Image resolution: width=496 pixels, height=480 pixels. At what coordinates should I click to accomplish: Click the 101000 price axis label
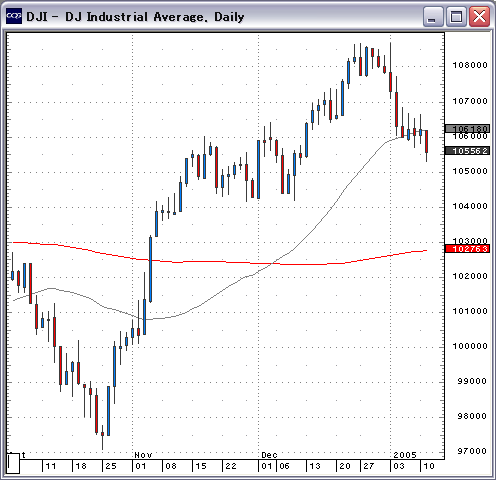470,311
